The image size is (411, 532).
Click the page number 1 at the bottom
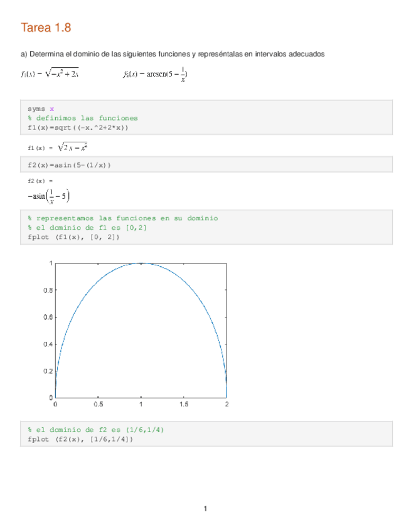(205, 508)
